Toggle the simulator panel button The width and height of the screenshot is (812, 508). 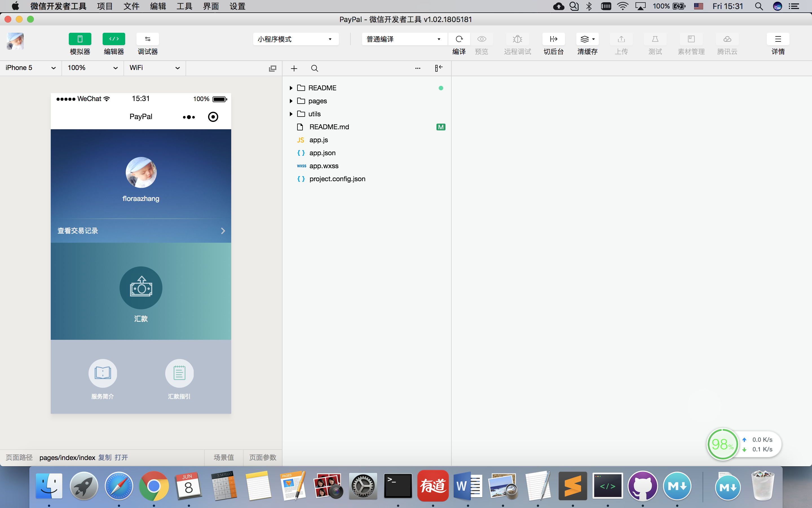click(80, 39)
